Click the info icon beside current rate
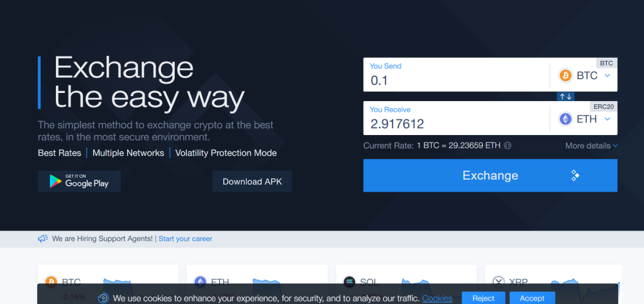This screenshot has height=304, width=644. click(x=508, y=146)
